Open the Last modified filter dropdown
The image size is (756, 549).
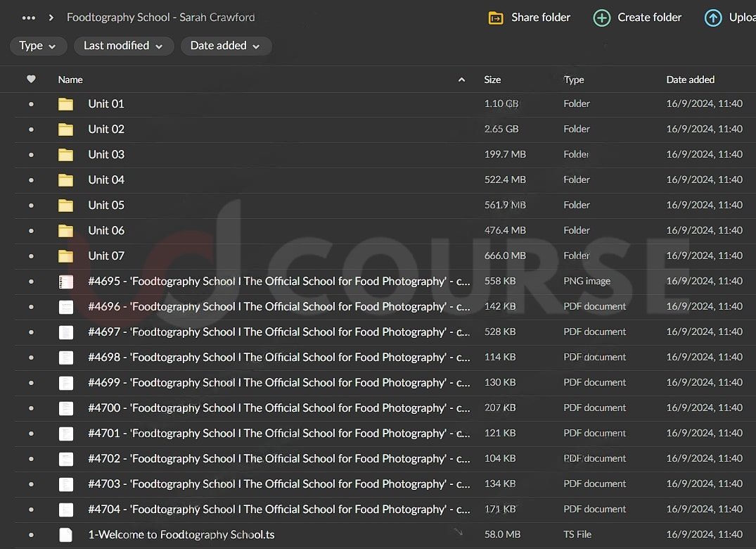point(123,46)
